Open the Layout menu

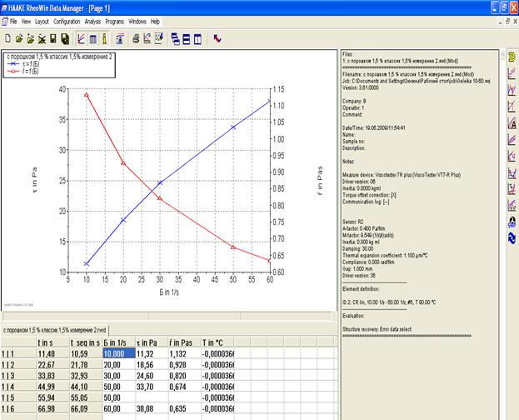click(x=42, y=22)
